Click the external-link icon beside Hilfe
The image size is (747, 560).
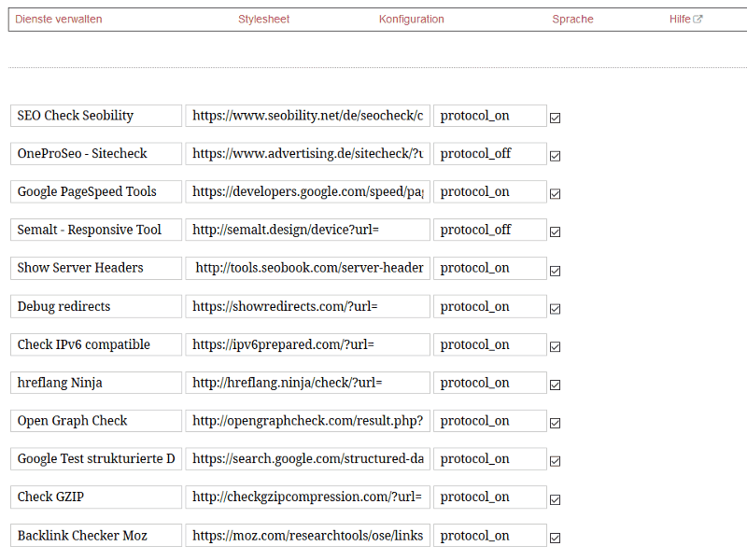coord(698,19)
